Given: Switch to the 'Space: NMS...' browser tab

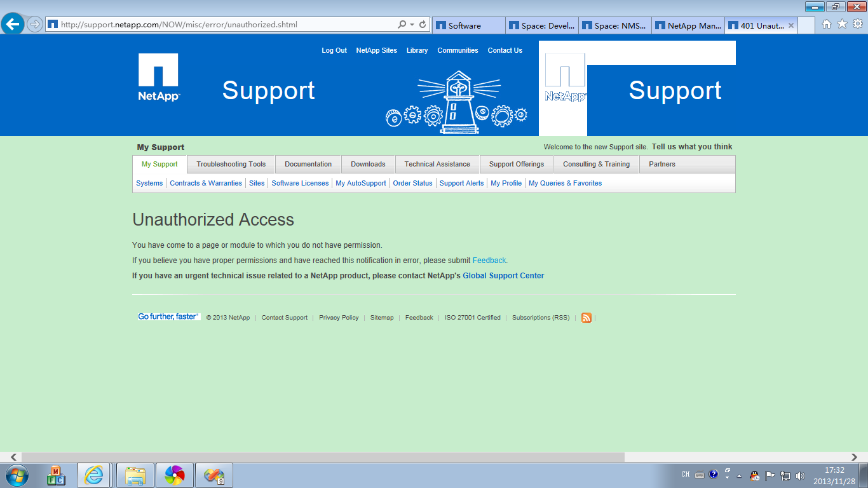Looking at the screenshot, I should point(616,25).
